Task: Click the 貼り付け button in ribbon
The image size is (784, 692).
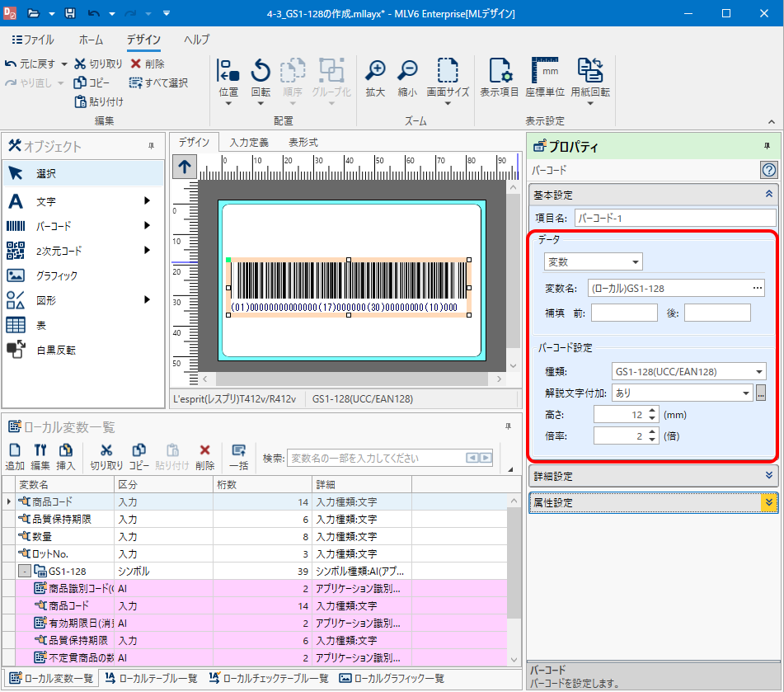Action: (98, 101)
